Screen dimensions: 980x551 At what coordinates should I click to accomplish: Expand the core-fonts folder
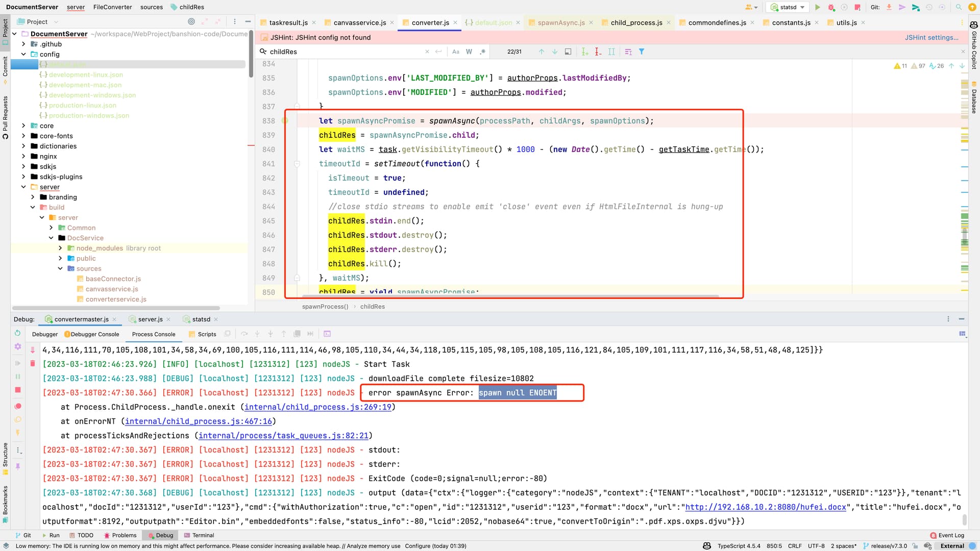23,136
